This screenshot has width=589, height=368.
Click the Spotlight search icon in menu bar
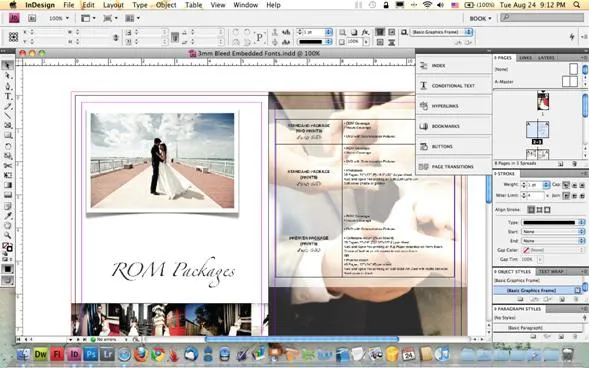[577, 5]
